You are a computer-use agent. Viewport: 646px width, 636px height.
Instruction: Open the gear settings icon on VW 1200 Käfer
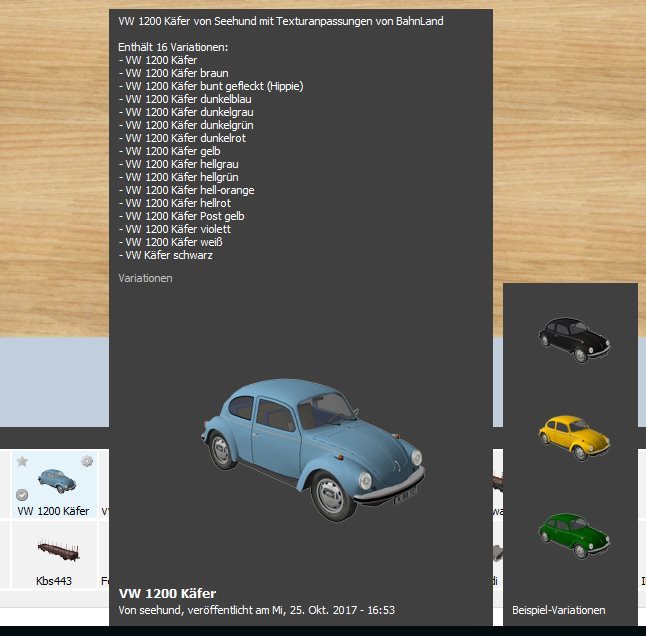pos(87,461)
